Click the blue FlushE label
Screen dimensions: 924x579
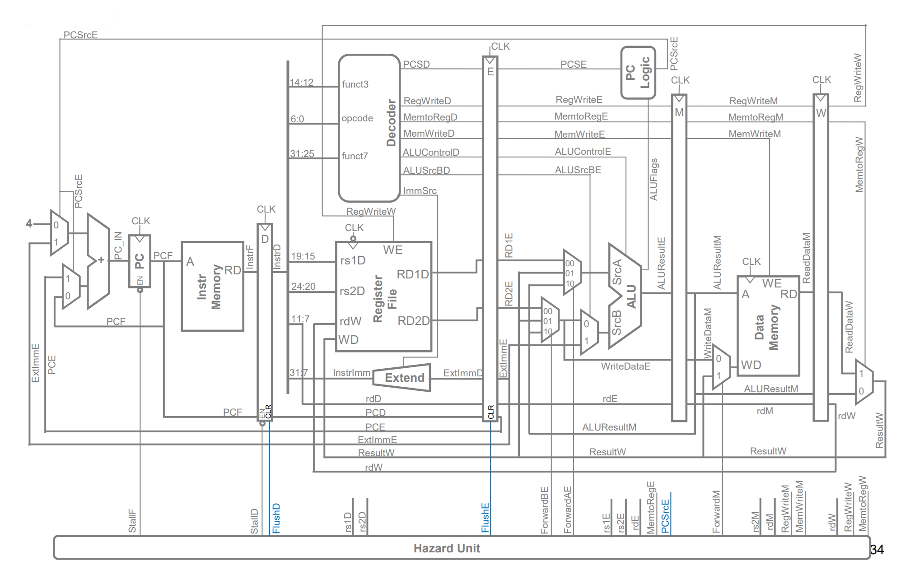click(485, 518)
